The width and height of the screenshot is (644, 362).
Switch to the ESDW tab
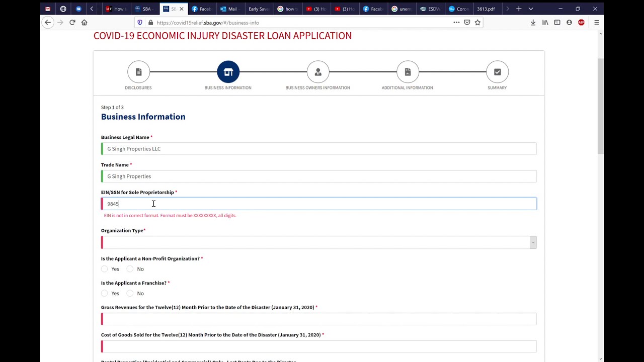pyautogui.click(x=430, y=9)
